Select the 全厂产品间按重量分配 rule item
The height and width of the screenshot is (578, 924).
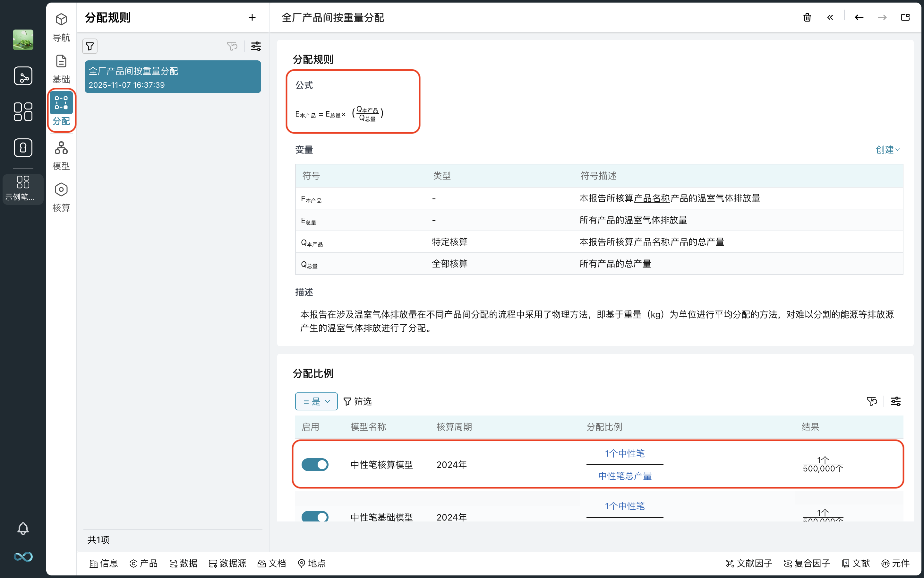[173, 77]
